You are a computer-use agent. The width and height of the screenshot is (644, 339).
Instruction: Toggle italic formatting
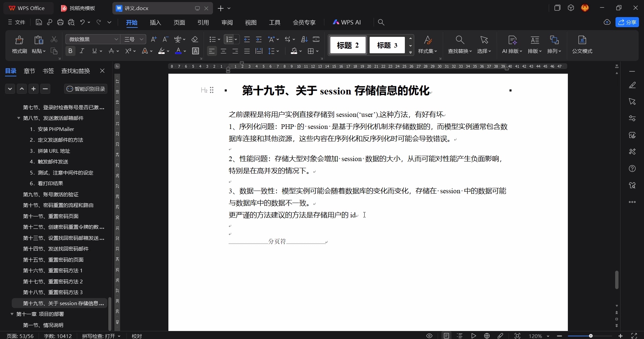click(82, 51)
